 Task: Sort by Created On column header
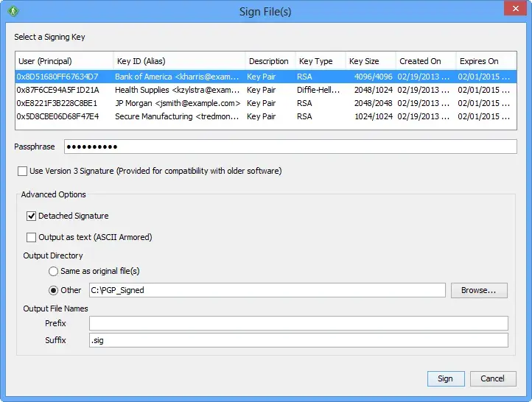click(x=426, y=61)
